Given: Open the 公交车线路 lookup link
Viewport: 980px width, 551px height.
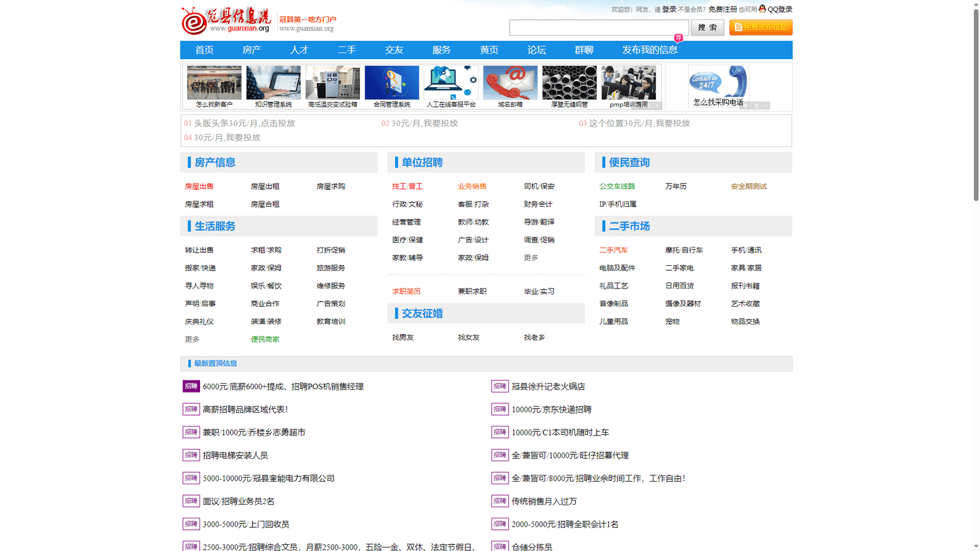Looking at the screenshot, I should 617,186.
